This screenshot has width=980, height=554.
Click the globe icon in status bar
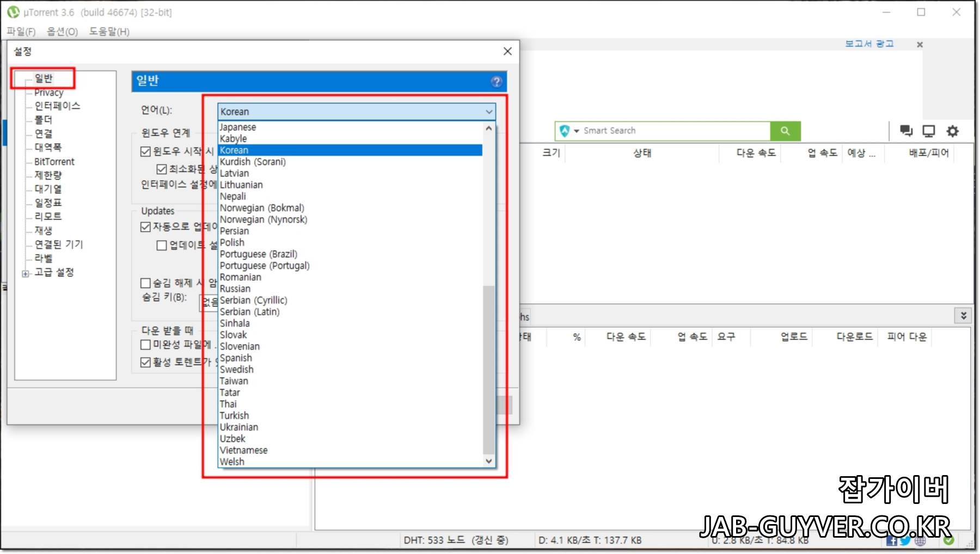coord(920,540)
